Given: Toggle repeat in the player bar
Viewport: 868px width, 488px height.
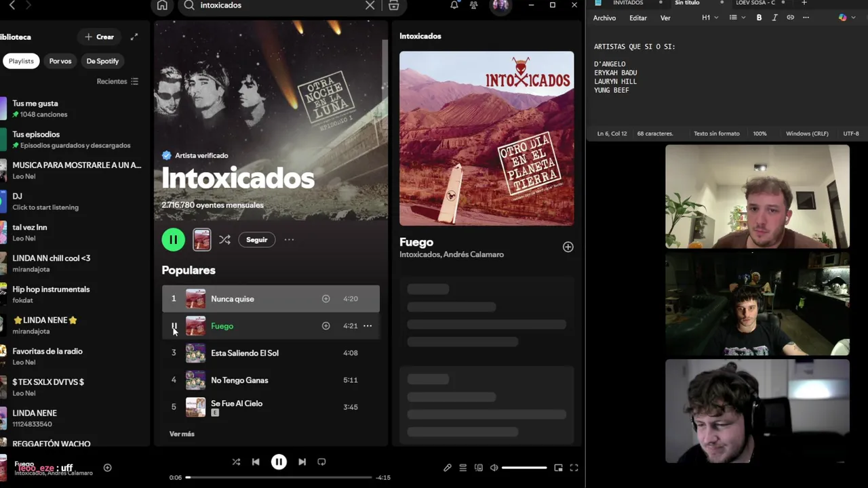Looking at the screenshot, I should 321,462.
